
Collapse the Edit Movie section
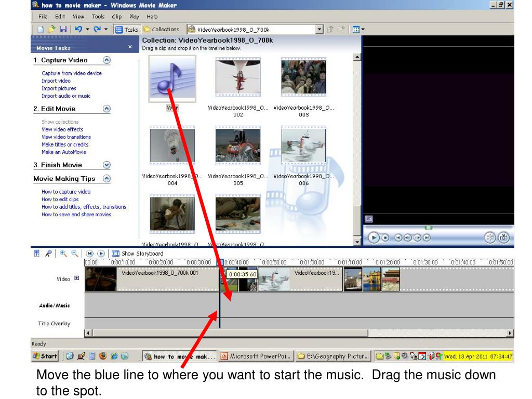(x=107, y=109)
